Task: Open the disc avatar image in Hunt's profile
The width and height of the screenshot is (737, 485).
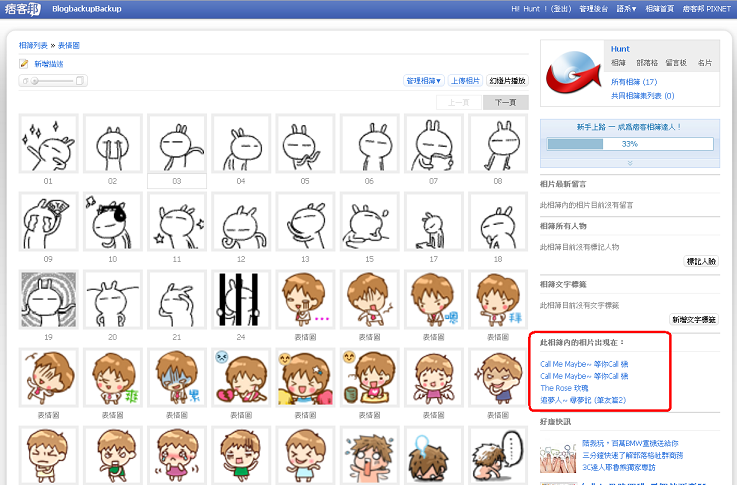Action: pyautogui.click(x=573, y=73)
